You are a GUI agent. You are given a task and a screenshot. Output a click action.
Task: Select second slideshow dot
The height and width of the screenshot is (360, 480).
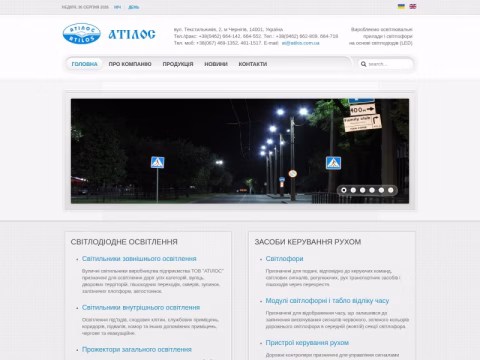pos(353,190)
